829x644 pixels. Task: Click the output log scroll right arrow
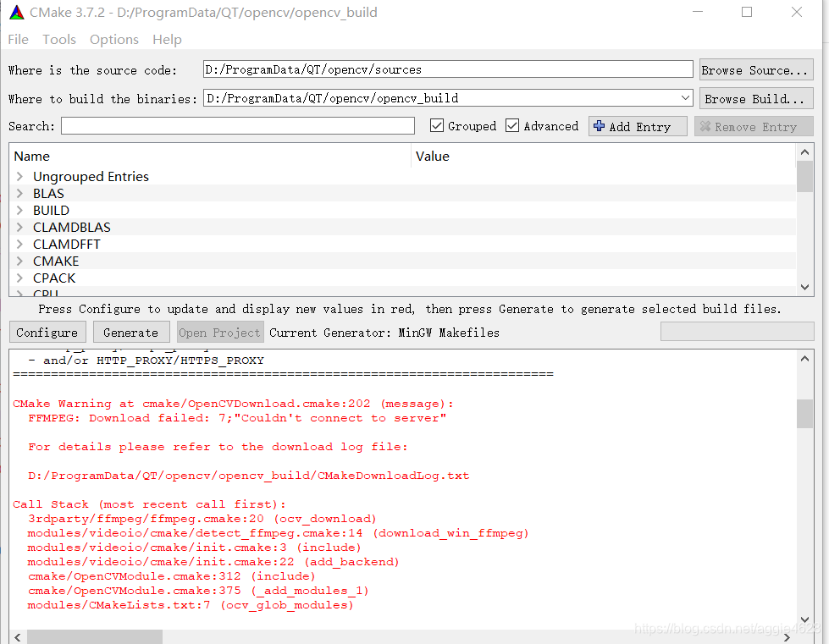(x=787, y=637)
